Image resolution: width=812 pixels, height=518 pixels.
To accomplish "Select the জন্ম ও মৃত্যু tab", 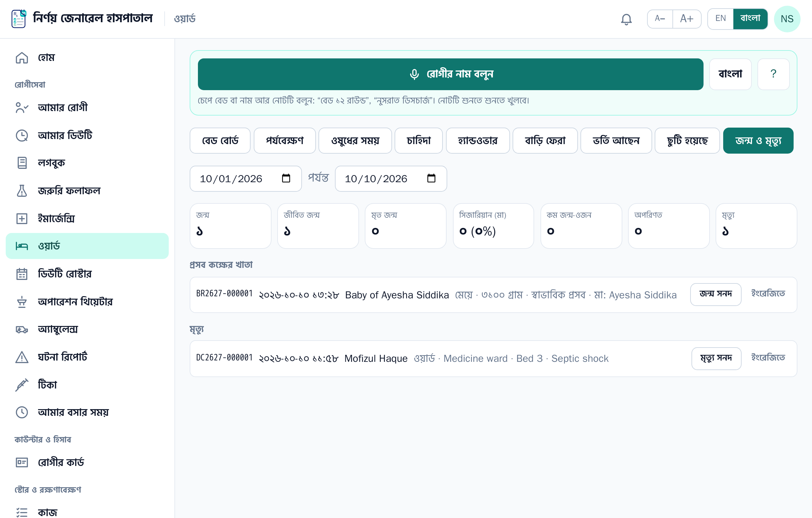I will tap(758, 141).
